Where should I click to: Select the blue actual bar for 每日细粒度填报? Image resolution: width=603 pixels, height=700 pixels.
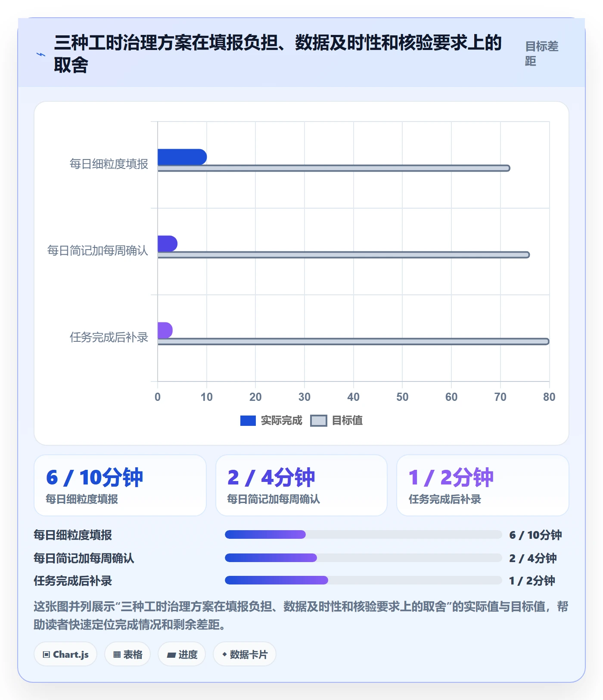(x=182, y=157)
